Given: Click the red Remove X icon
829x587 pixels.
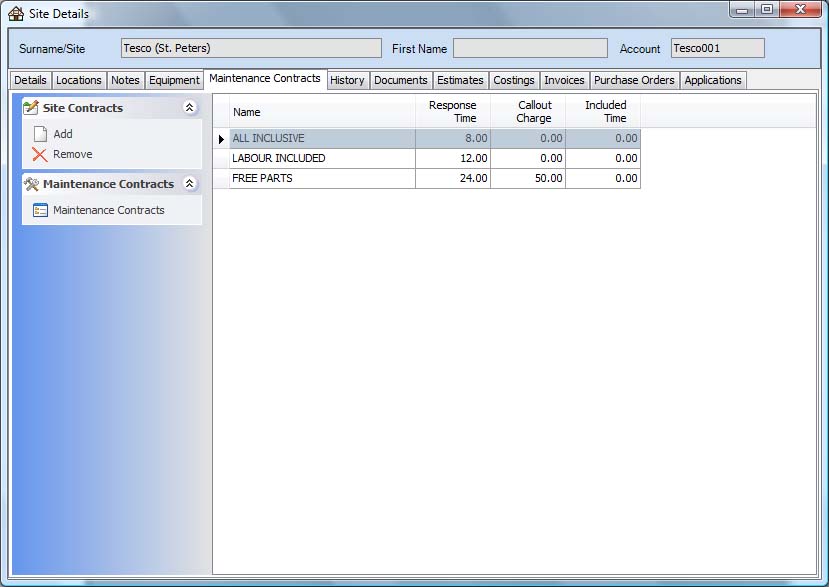Looking at the screenshot, I should 40,155.
